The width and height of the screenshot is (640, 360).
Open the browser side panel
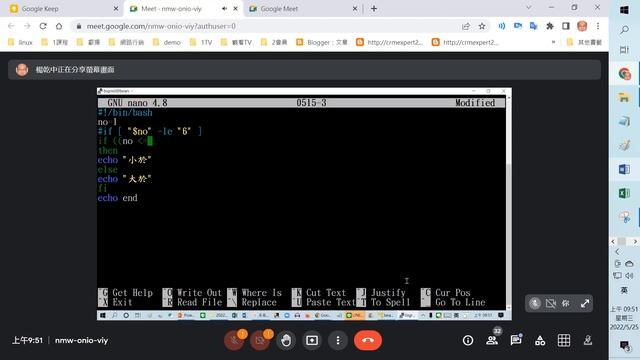tap(566, 26)
